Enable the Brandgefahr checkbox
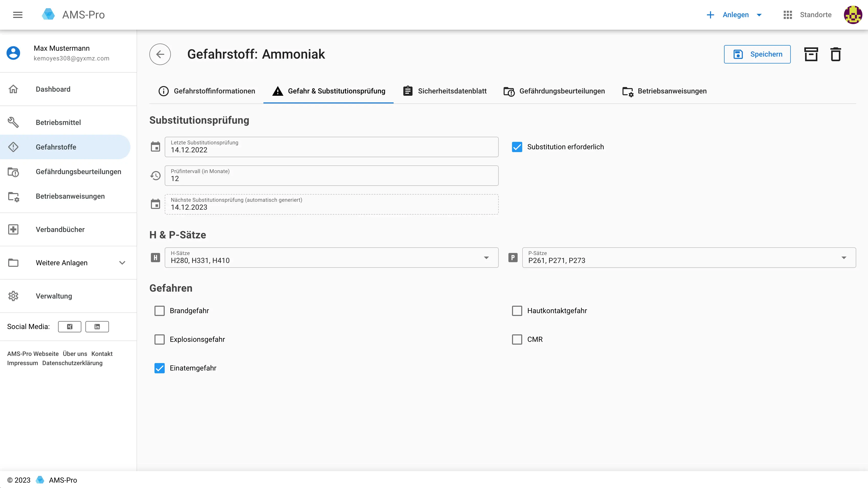 [159, 311]
